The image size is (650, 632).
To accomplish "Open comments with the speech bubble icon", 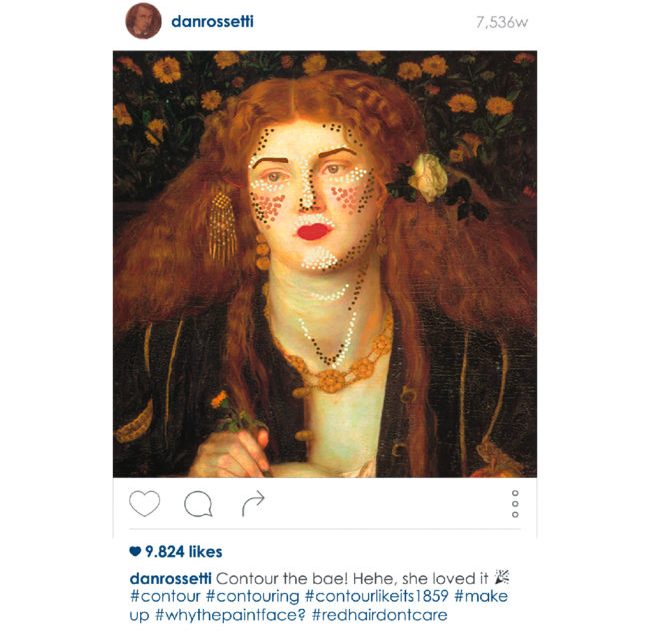I will tap(198, 504).
